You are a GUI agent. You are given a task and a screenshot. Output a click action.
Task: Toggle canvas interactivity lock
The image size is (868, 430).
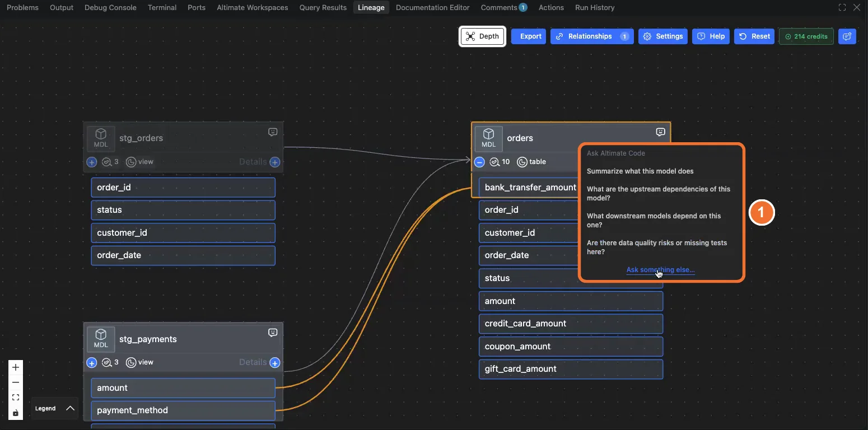pyautogui.click(x=16, y=413)
